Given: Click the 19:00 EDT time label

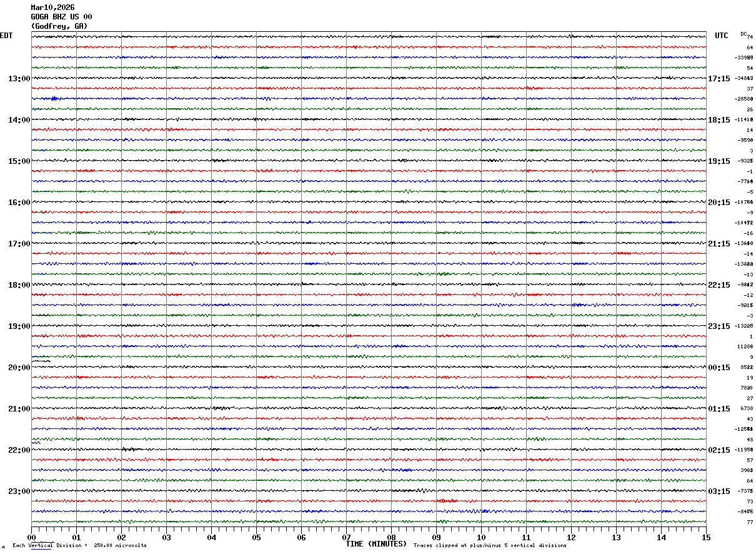Looking at the screenshot, I should 19,326.
